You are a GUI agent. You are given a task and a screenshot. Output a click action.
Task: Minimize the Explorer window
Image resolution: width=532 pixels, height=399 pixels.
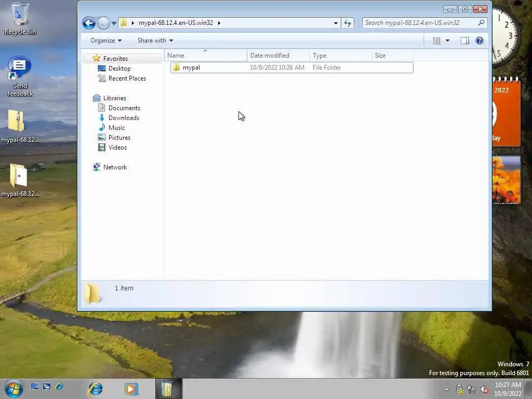[450, 9]
